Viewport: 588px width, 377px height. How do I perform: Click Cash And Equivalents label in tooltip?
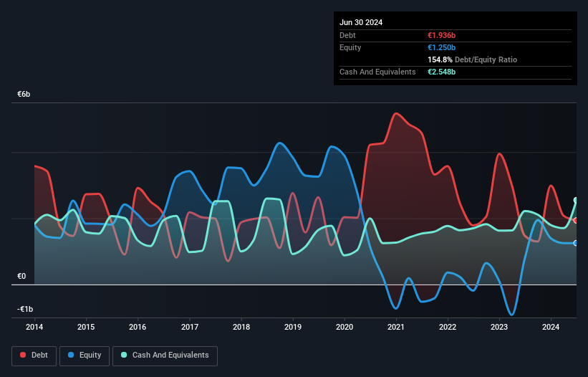coord(377,72)
